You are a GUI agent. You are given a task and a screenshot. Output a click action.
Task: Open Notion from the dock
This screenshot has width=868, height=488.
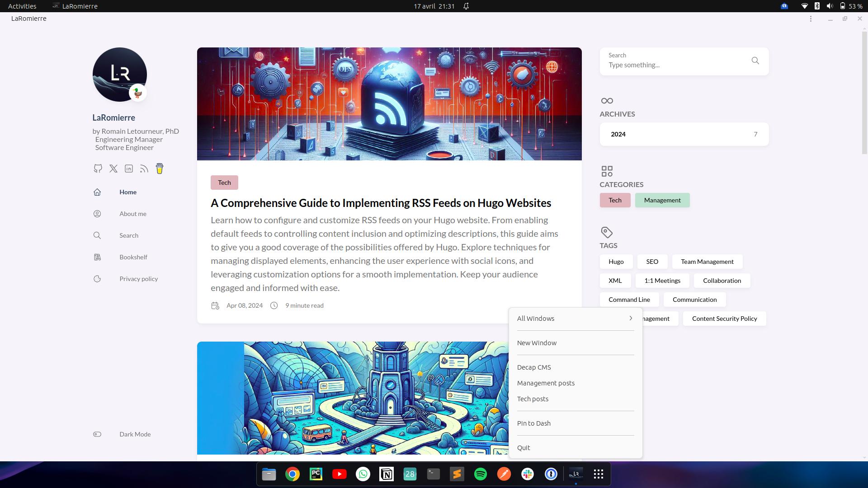tap(387, 474)
